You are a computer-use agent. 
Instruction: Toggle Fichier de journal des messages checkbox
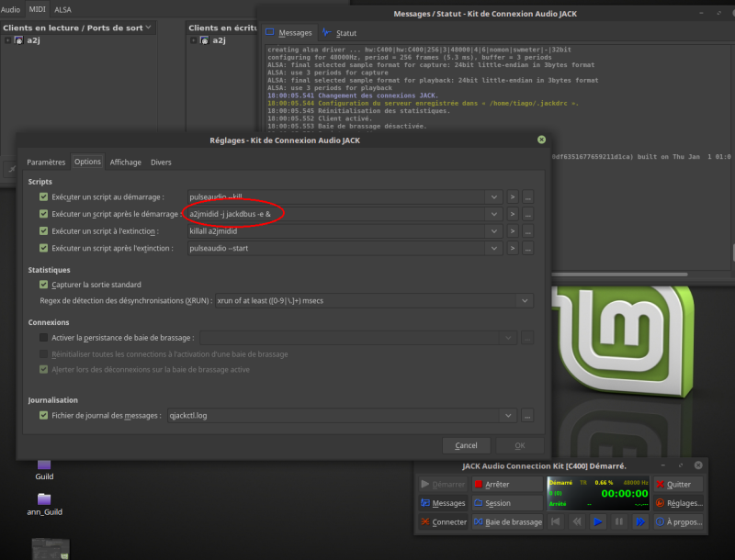[43, 415]
